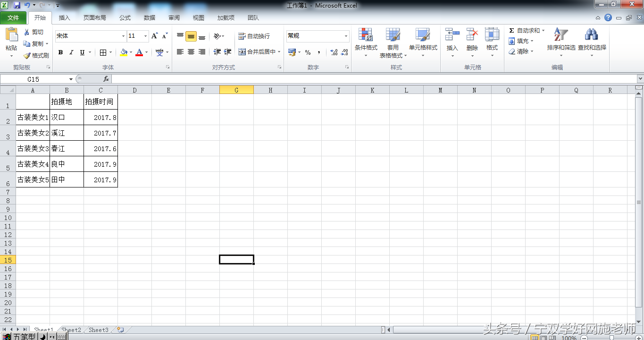Save workbook via Quick Access save icon

(x=17, y=5)
